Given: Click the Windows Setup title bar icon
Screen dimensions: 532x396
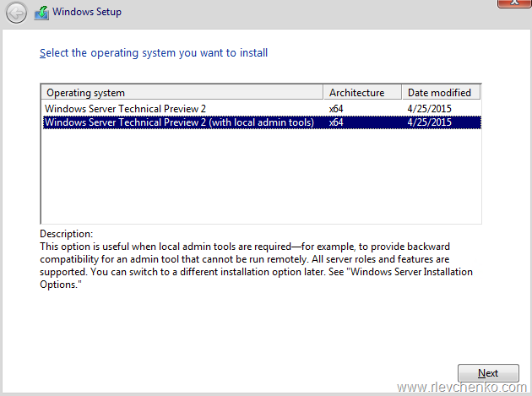Looking at the screenshot, I should [41, 13].
